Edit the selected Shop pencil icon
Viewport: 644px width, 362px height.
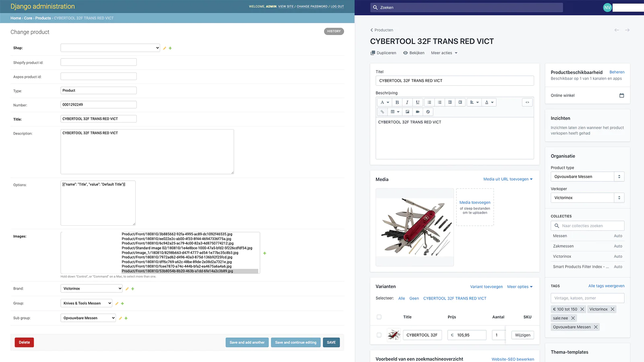164,48
